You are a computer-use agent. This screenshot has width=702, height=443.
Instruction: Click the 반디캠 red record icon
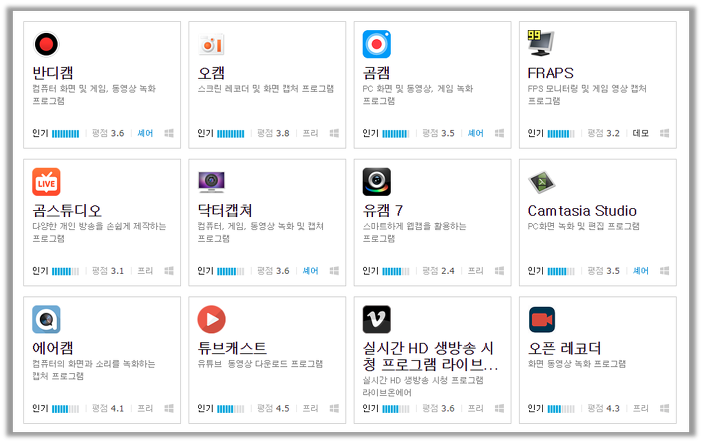pyautogui.click(x=46, y=44)
